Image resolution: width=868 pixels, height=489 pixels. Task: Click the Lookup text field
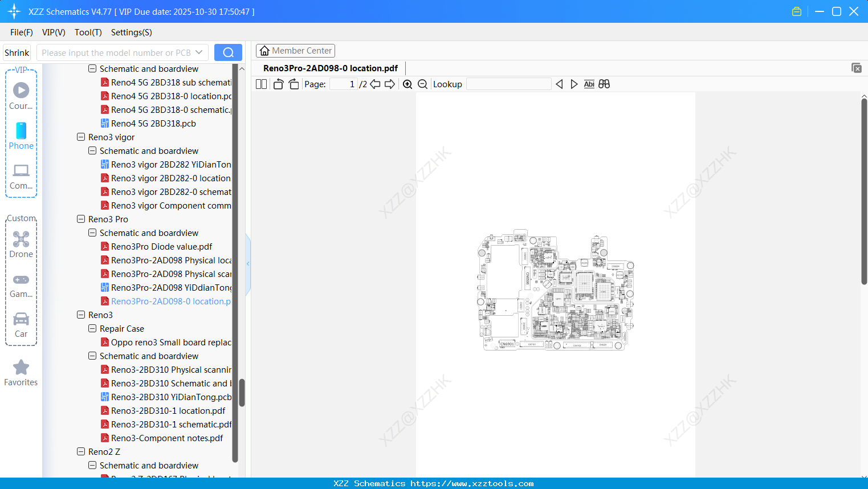[509, 84]
